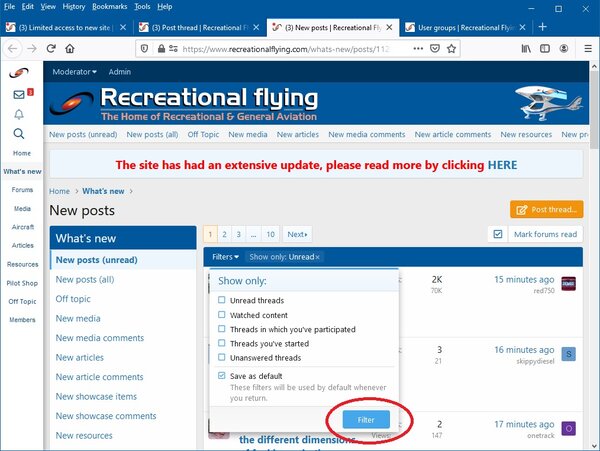Open new browser tab with plus icon
The image size is (600, 451).
point(543,26)
